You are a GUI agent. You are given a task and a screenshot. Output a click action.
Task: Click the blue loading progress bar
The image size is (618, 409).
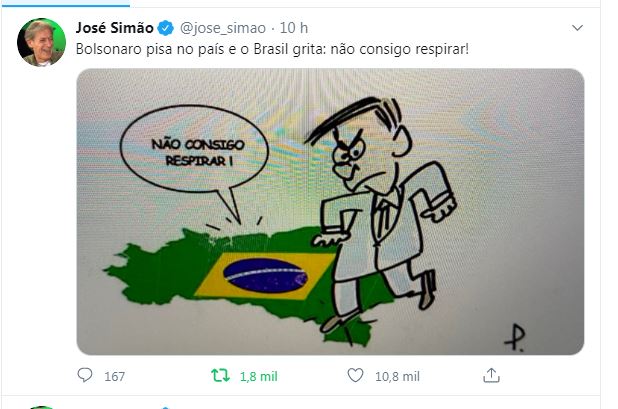(65, 5)
